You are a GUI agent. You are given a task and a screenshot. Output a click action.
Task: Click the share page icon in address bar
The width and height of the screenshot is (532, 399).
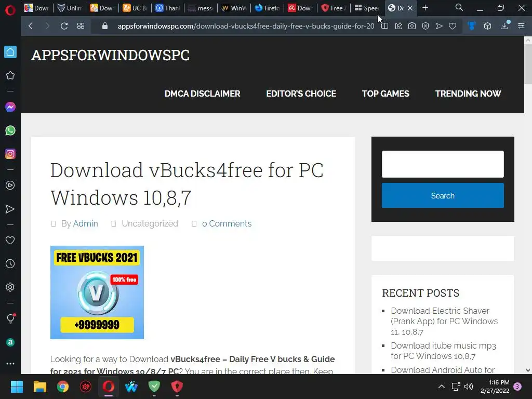(398, 26)
